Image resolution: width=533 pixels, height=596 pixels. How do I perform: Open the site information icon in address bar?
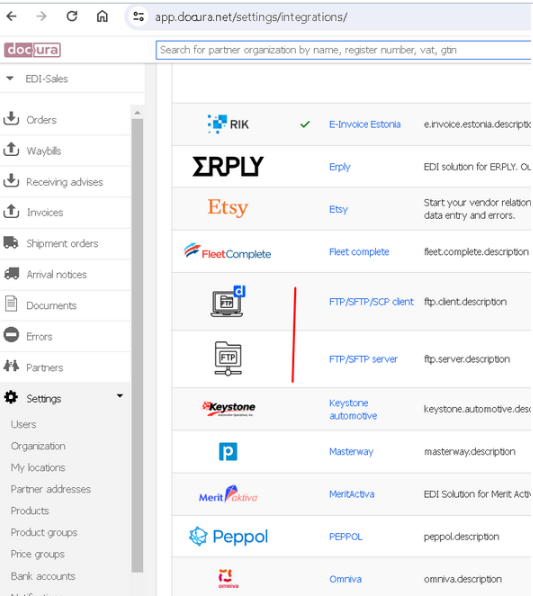tap(138, 16)
